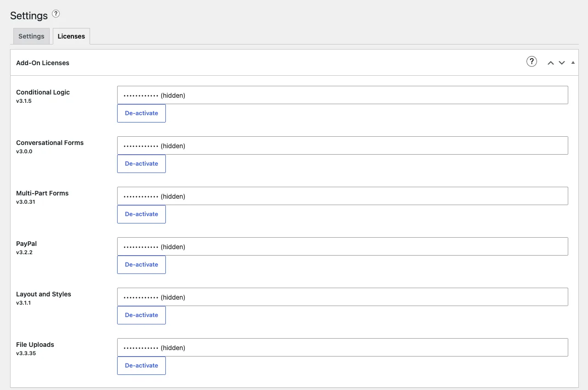De-activate the Multi-Part Forms license
This screenshot has height=390, width=588.
point(141,214)
